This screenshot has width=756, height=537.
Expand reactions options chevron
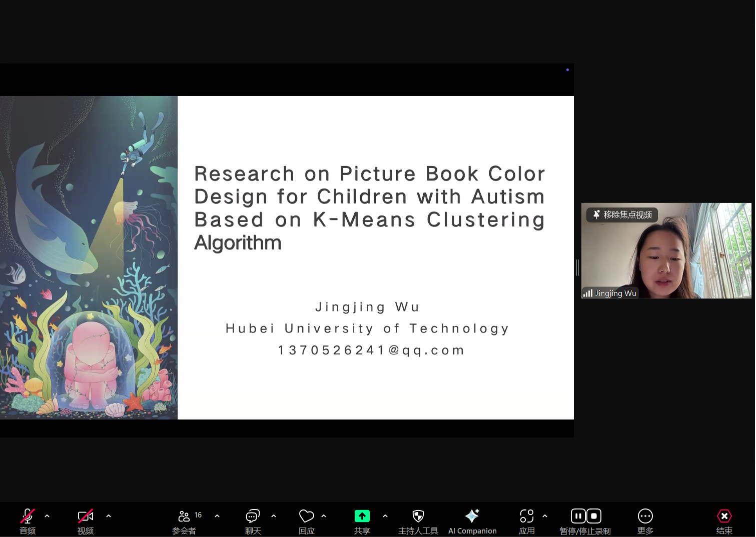[324, 515]
